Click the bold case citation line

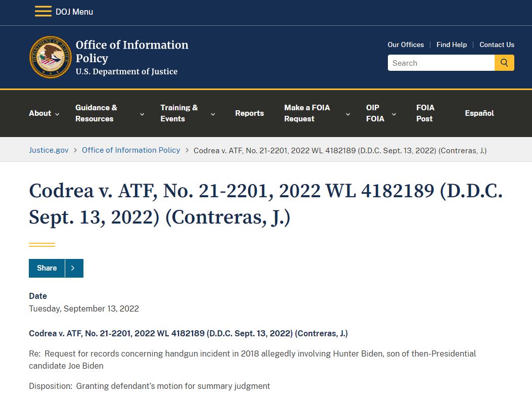click(188, 334)
